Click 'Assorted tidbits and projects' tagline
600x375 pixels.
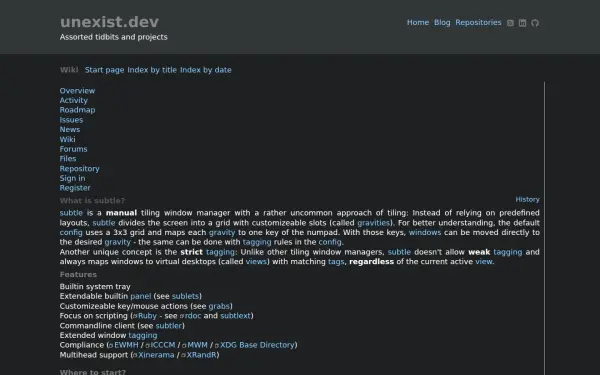[x=114, y=37]
